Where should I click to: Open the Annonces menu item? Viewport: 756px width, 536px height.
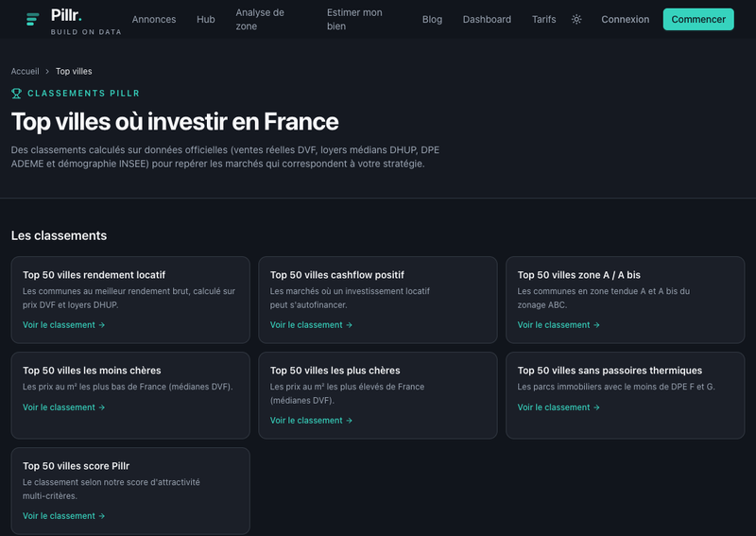pyautogui.click(x=154, y=19)
